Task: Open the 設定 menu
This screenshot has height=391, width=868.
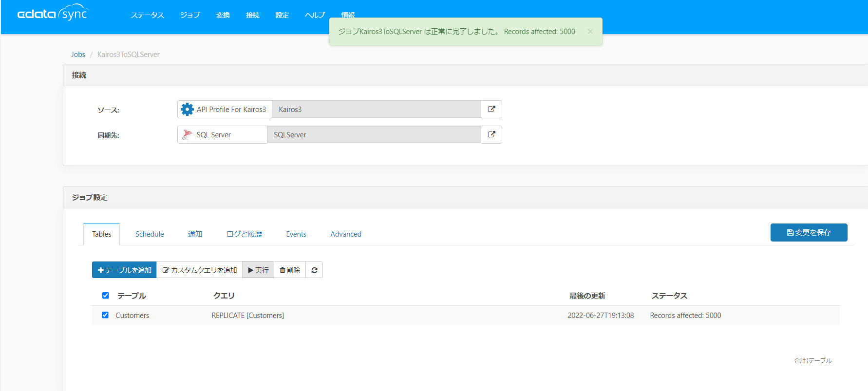Action: [282, 15]
